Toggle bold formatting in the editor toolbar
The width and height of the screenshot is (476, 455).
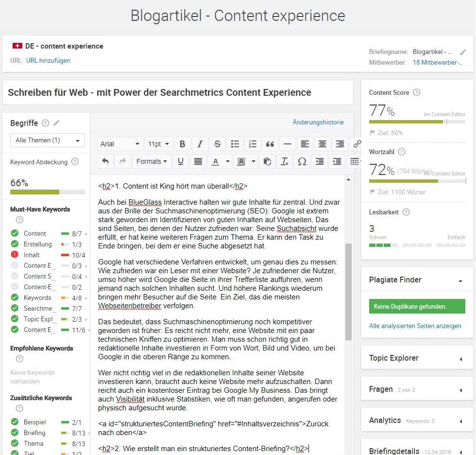coord(182,144)
